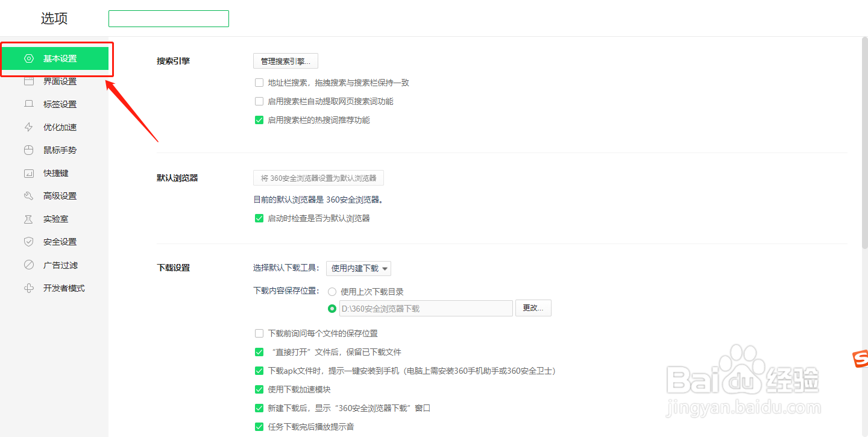Click the 开发者模式 icon
This screenshot has width=868, height=437.
[28, 288]
